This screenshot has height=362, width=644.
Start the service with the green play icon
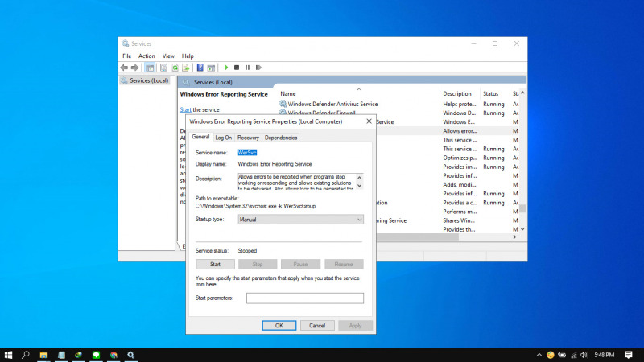point(226,68)
